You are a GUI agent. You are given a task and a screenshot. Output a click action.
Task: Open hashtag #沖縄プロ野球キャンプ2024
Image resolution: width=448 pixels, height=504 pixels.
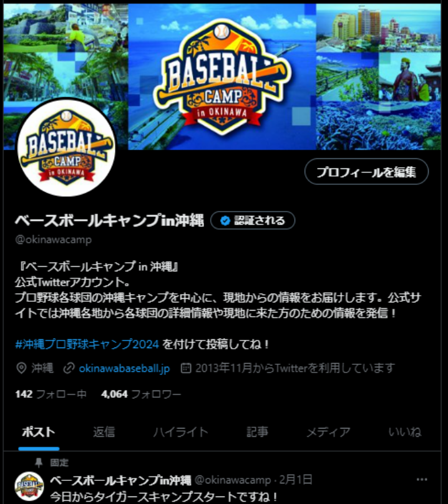click(87, 344)
